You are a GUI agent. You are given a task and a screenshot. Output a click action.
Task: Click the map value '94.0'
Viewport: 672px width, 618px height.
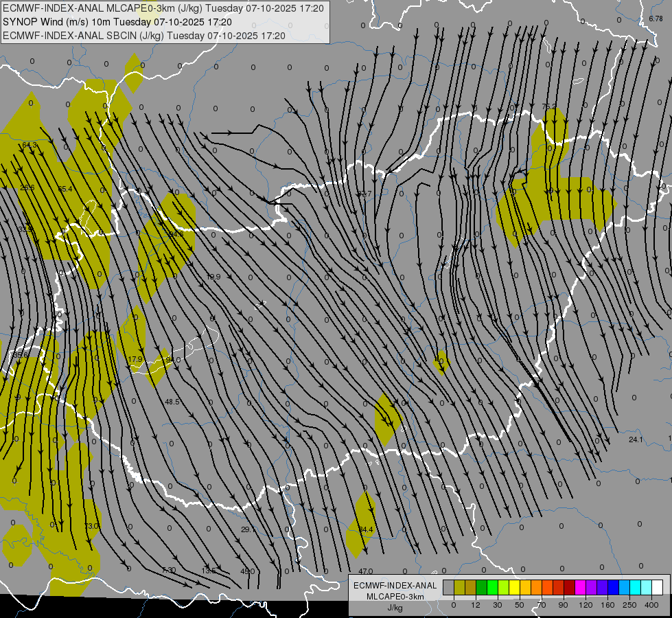[x=173, y=359]
